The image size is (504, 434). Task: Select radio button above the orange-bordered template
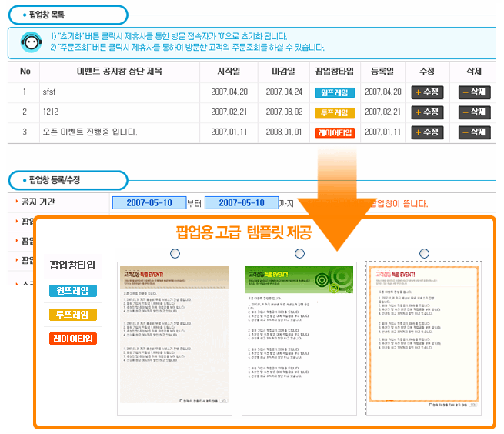pos(424,253)
